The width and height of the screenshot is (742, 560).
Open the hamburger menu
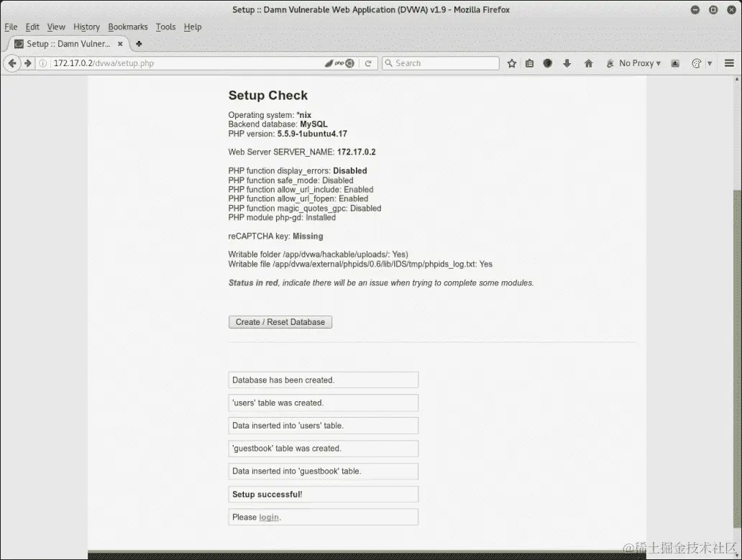tap(729, 63)
